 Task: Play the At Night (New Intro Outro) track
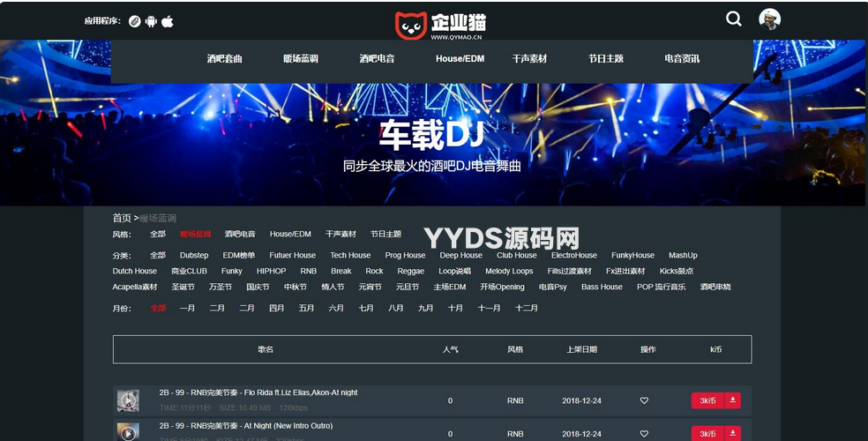pyautogui.click(x=128, y=431)
